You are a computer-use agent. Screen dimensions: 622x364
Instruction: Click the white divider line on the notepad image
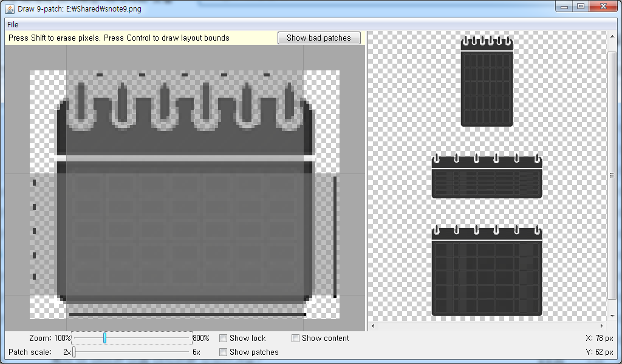[x=185, y=158]
